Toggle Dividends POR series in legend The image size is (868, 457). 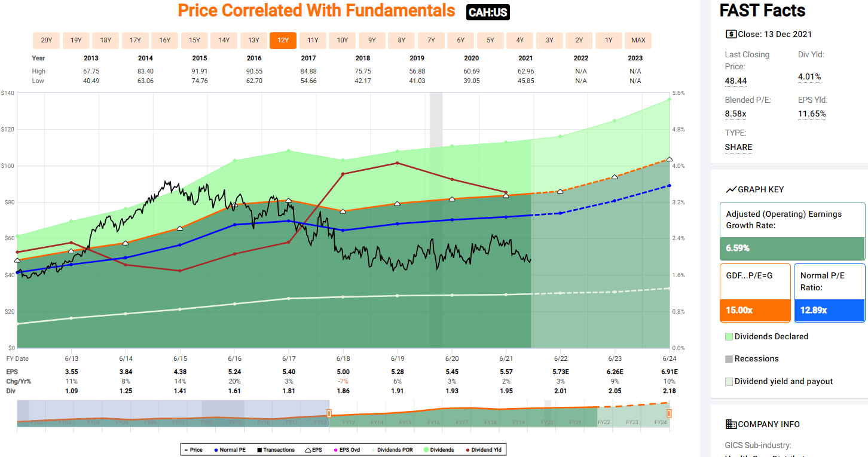[392, 450]
